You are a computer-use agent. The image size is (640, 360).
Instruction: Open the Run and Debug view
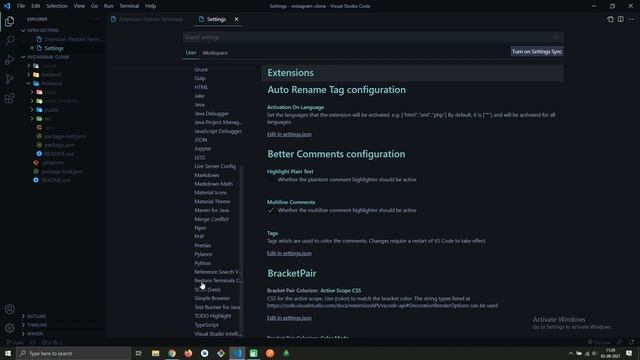[9, 60]
